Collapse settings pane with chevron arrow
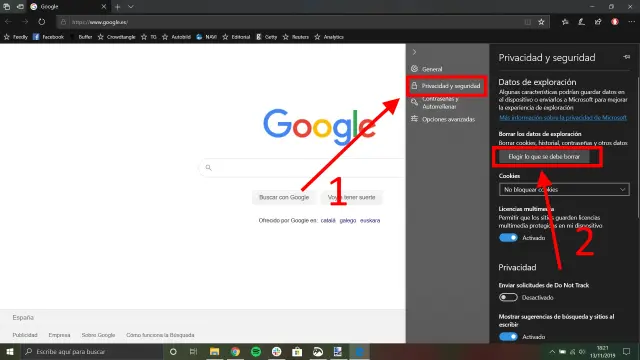 [x=414, y=52]
